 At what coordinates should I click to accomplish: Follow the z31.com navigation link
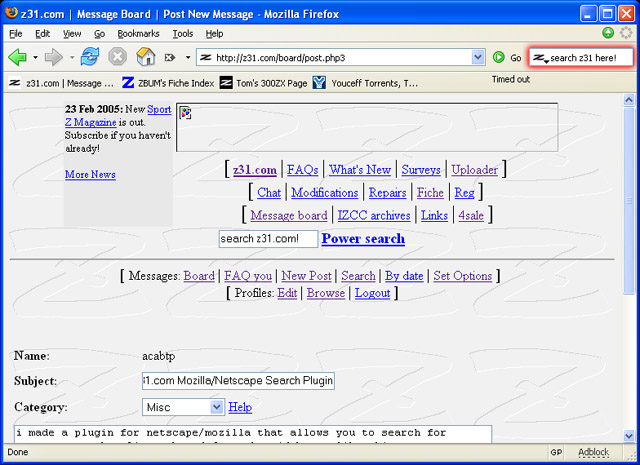(255, 169)
